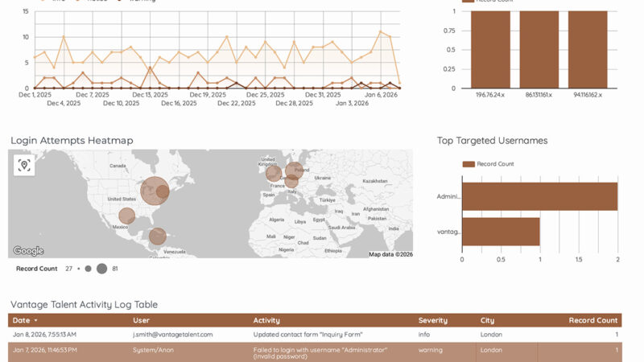
Task: Sort table using the Date column arrow
Action: click(35, 320)
